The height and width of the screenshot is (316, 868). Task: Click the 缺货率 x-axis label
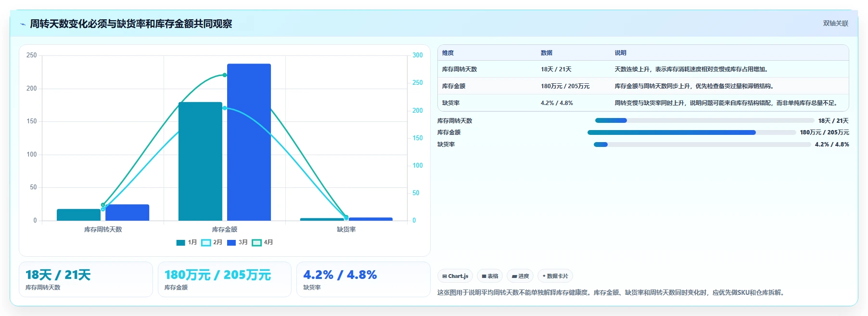coord(346,229)
